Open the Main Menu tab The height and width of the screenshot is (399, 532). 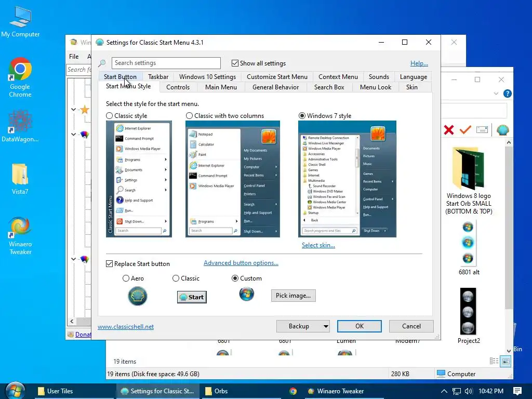click(x=221, y=87)
